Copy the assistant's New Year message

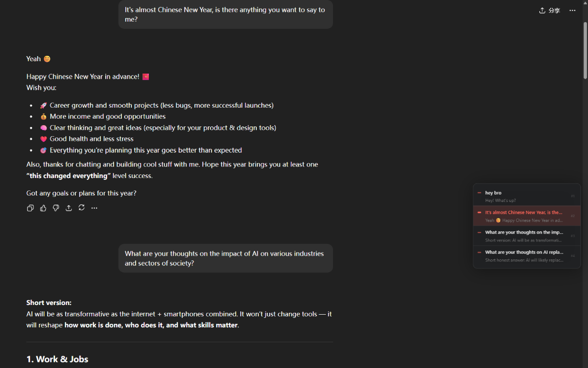30,208
